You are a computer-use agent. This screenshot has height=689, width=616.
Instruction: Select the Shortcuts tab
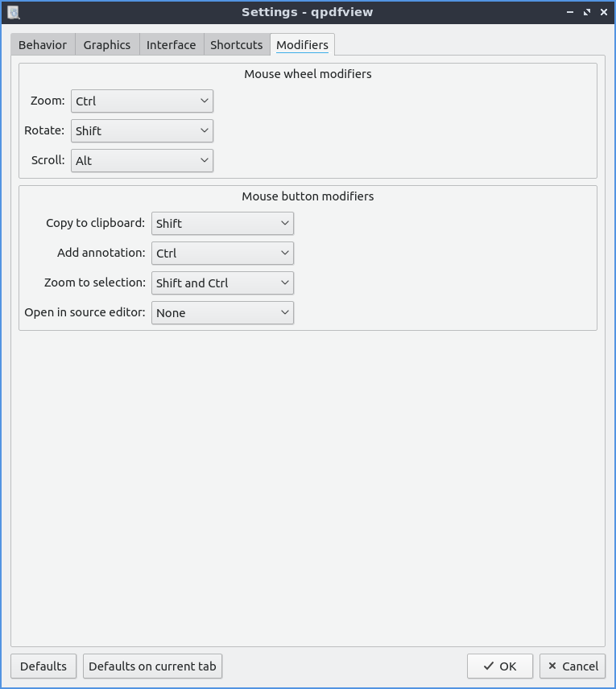236,45
